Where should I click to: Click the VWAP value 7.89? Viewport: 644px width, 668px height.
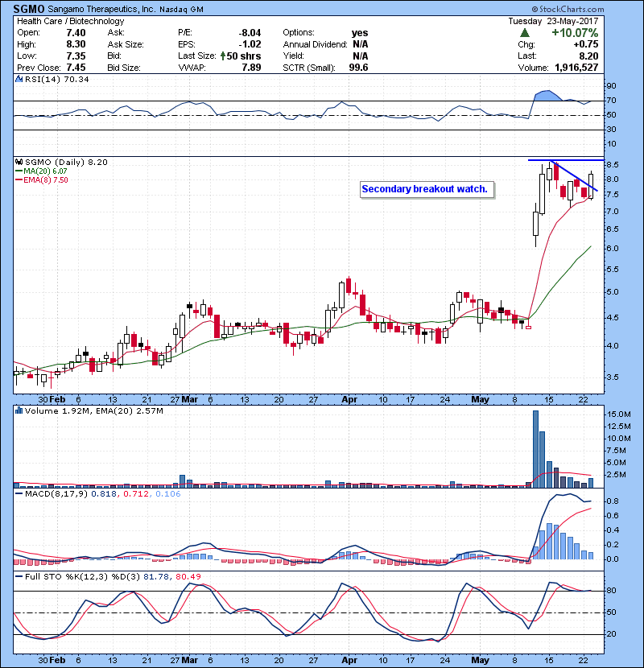[251, 68]
